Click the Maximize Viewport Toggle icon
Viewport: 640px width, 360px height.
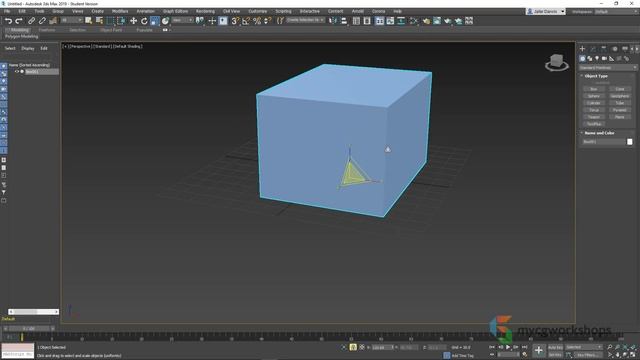(632, 355)
